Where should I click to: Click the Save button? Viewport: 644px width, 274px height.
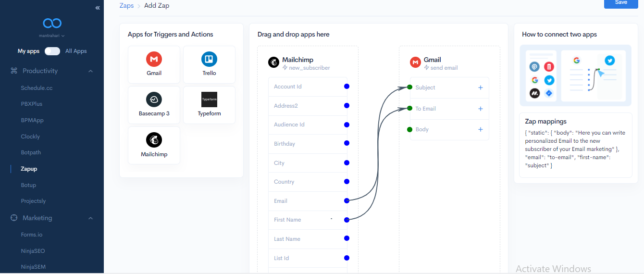pyautogui.click(x=621, y=3)
